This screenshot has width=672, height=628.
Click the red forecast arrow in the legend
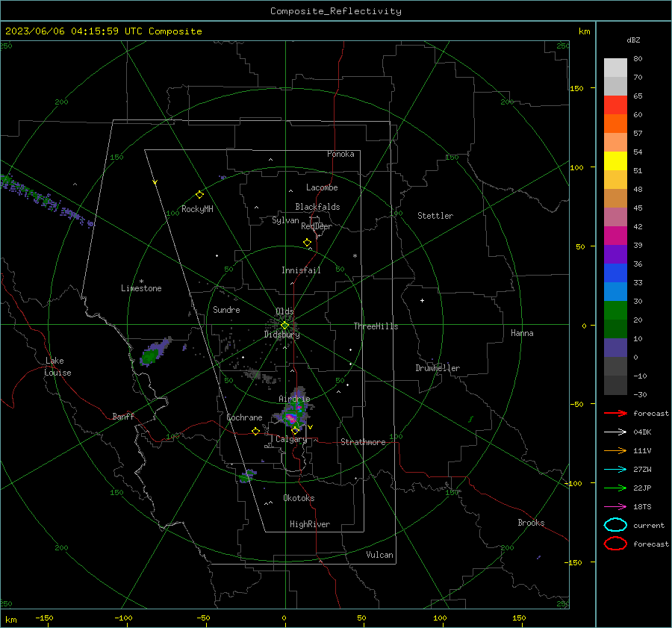615,413
